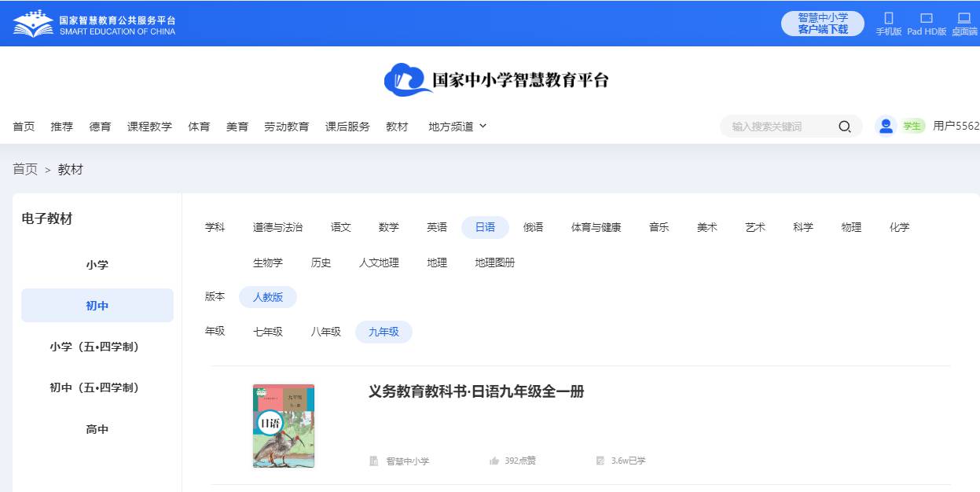Choose the 地理图册 subject filter
This screenshot has width=980, height=492.
point(495,263)
